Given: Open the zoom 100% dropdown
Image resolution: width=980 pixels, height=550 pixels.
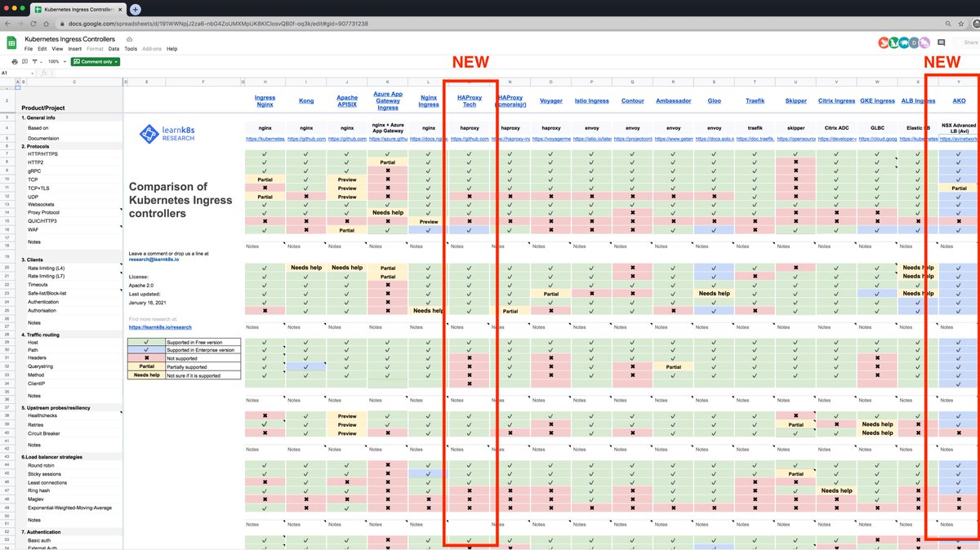Looking at the screenshot, I should coord(56,61).
